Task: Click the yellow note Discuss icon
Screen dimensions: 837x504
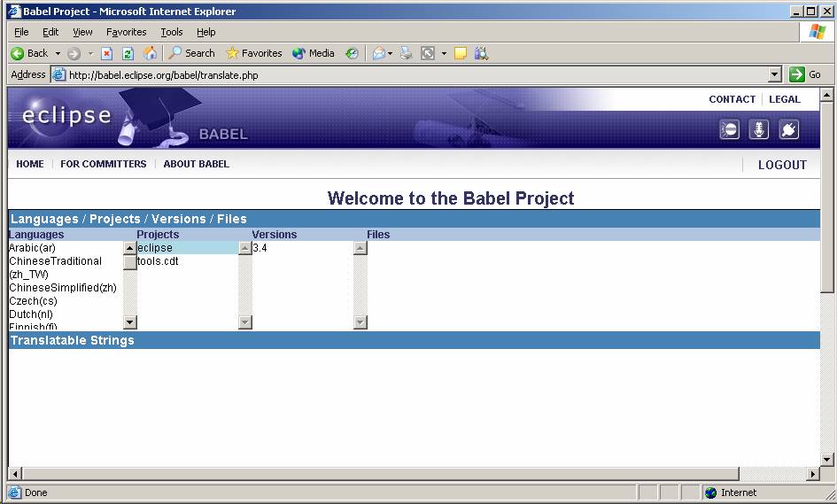Action: [x=461, y=53]
